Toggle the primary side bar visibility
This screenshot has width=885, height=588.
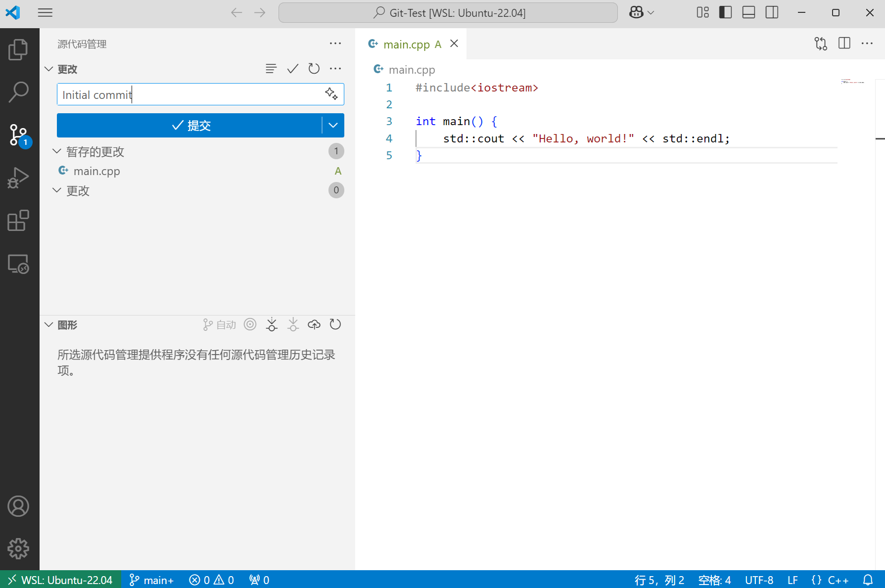pos(725,13)
